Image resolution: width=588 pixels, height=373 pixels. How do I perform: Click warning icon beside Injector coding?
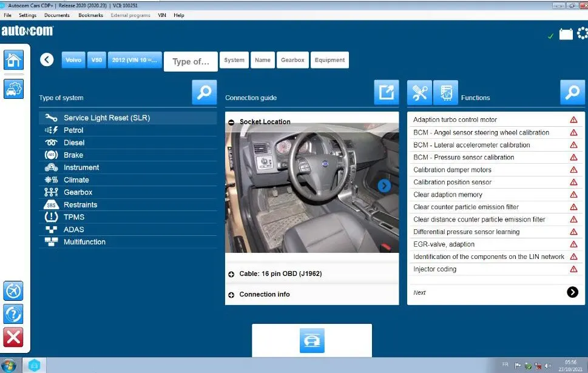[574, 269]
